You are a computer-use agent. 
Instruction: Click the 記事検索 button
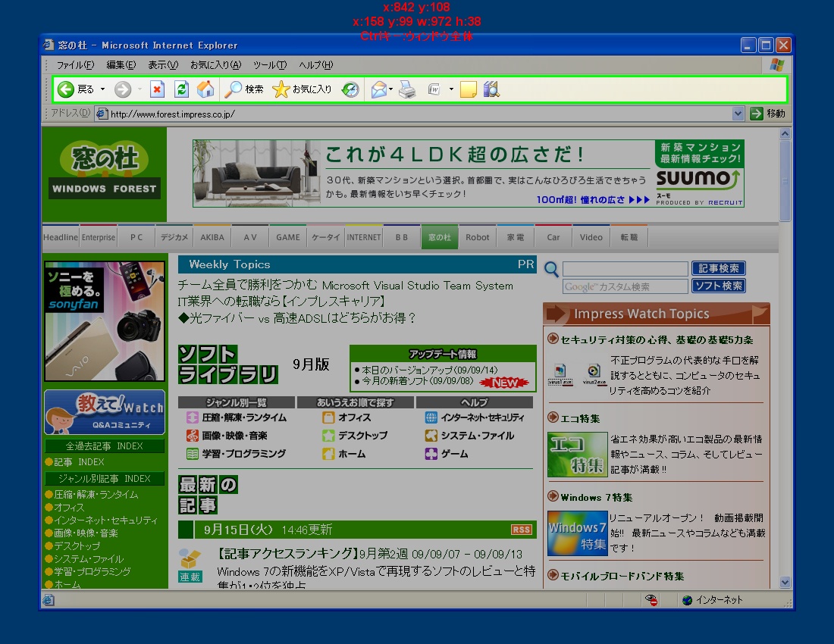pyautogui.click(x=719, y=268)
